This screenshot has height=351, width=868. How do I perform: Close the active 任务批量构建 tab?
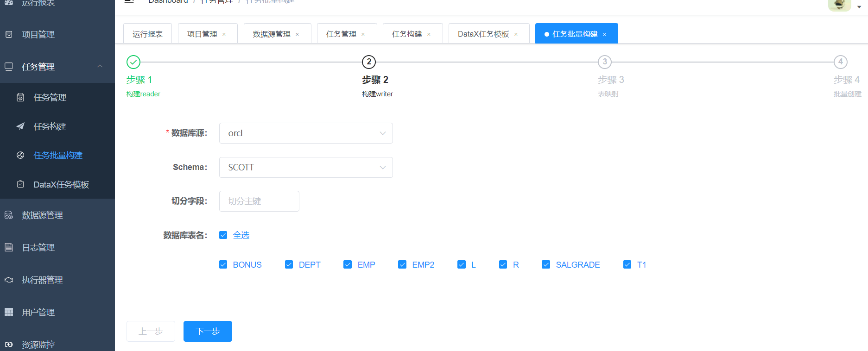point(605,34)
